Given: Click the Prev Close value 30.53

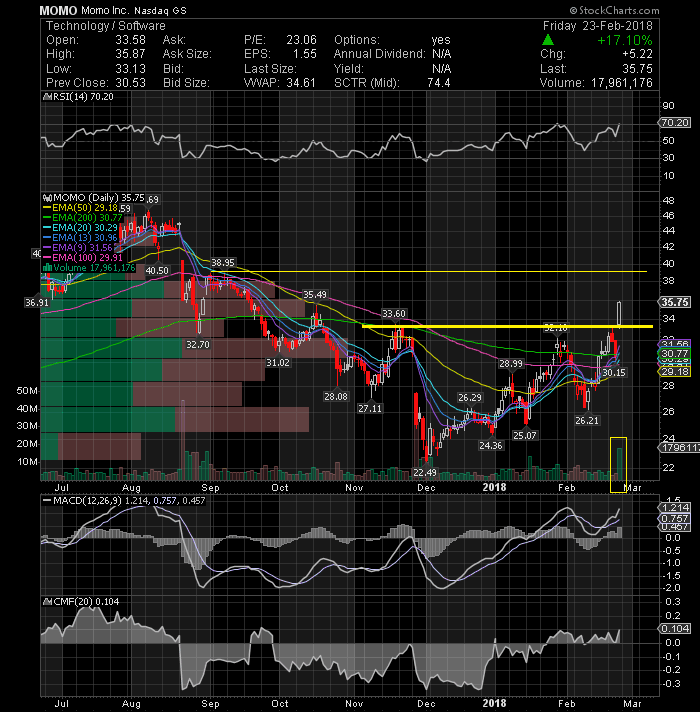Looking at the screenshot, I should click(130, 83).
